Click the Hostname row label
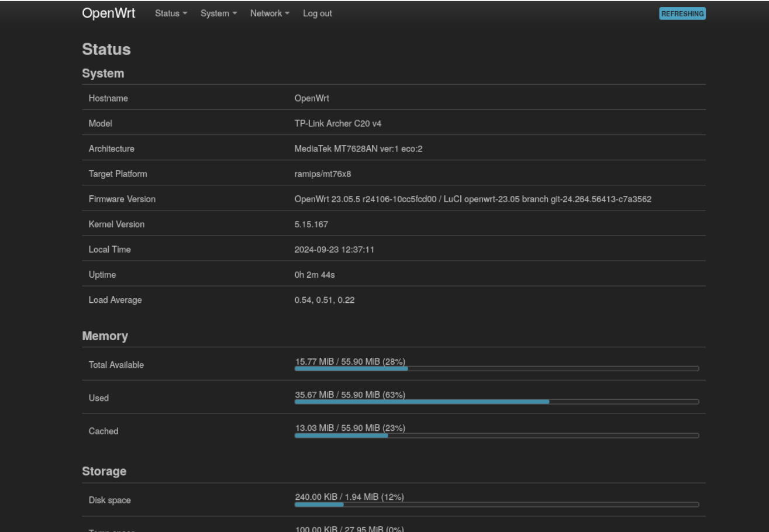The width and height of the screenshot is (769, 532). click(108, 99)
